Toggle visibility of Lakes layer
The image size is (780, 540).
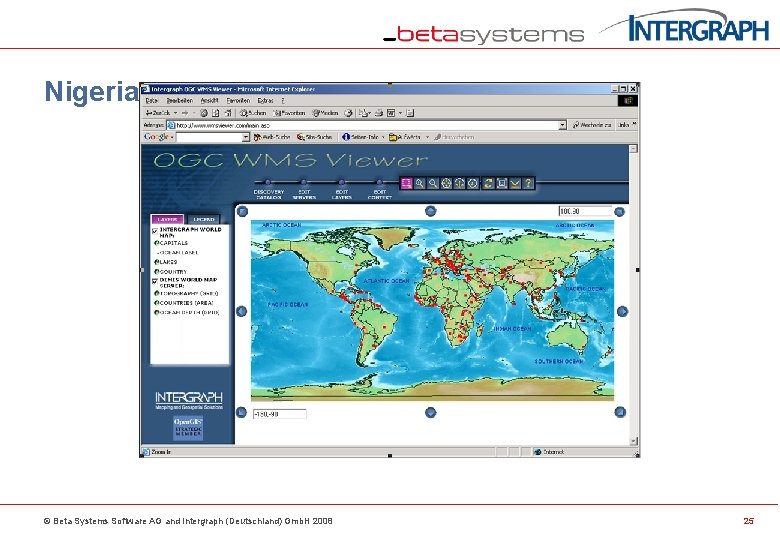coord(157,262)
